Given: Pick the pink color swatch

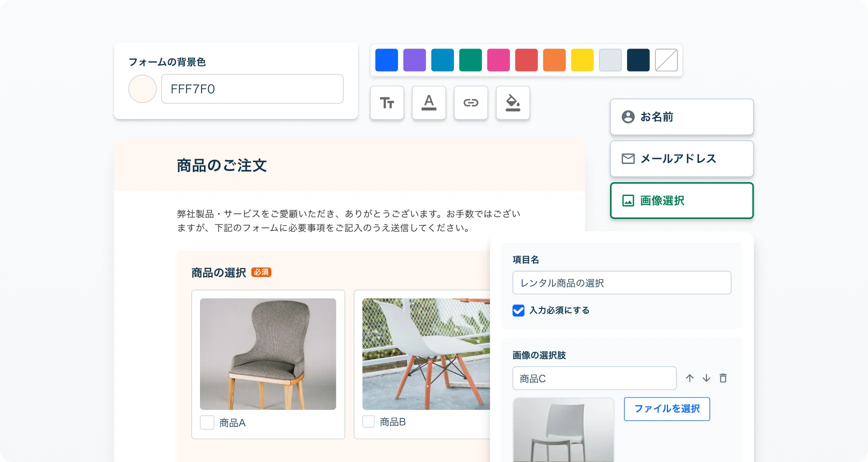Looking at the screenshot, I should pyautogui.click(x=498, y=60).
